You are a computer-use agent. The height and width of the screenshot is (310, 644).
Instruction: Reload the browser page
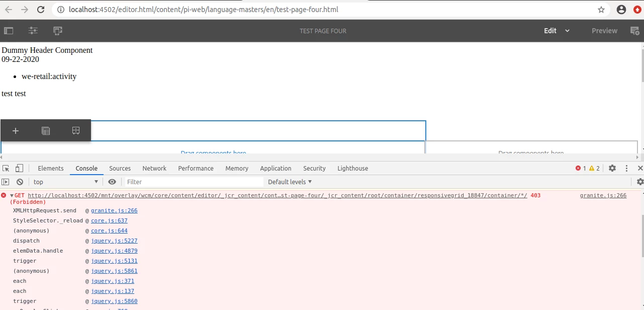point(41,10)
